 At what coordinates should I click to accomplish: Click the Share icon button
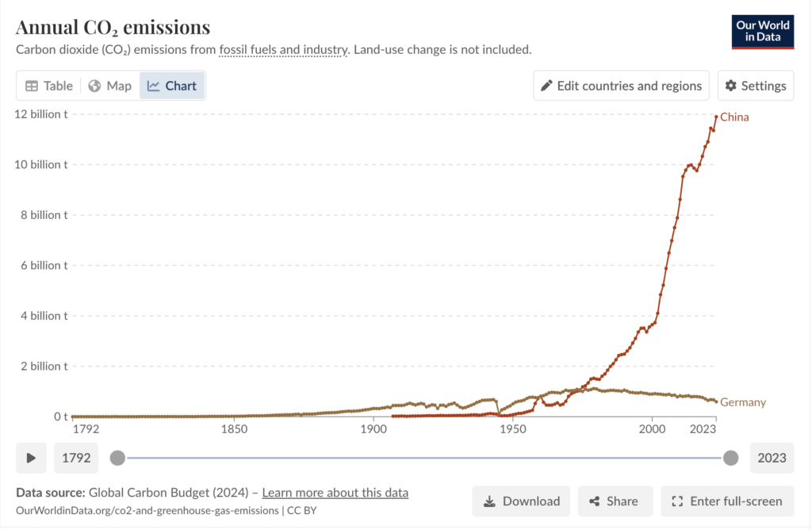615,501
